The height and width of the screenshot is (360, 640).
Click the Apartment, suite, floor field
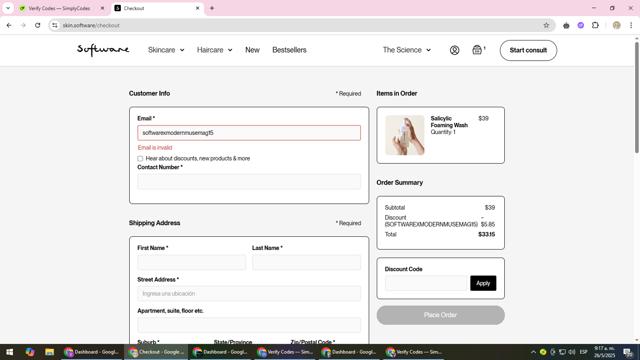(x=249, y=325)
